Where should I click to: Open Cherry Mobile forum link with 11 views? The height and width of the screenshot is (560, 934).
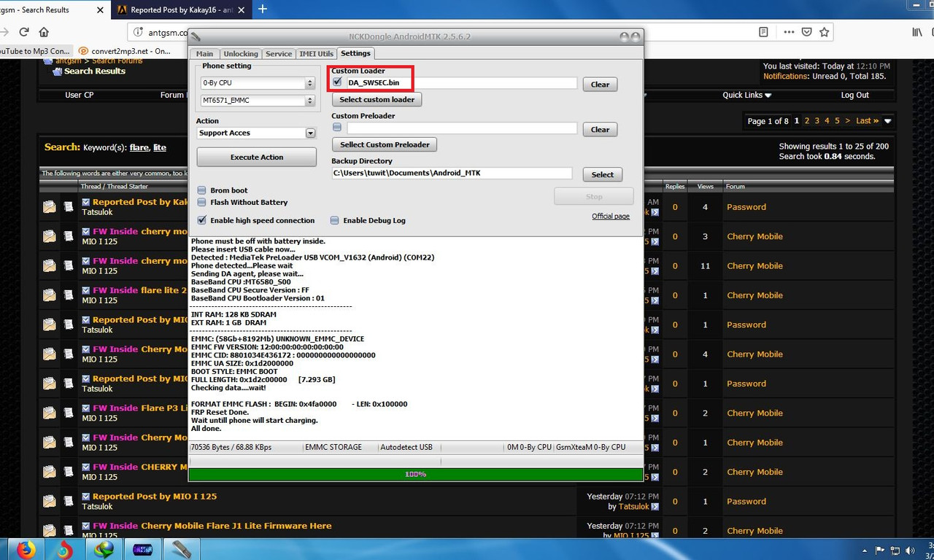tap(754, 266)
